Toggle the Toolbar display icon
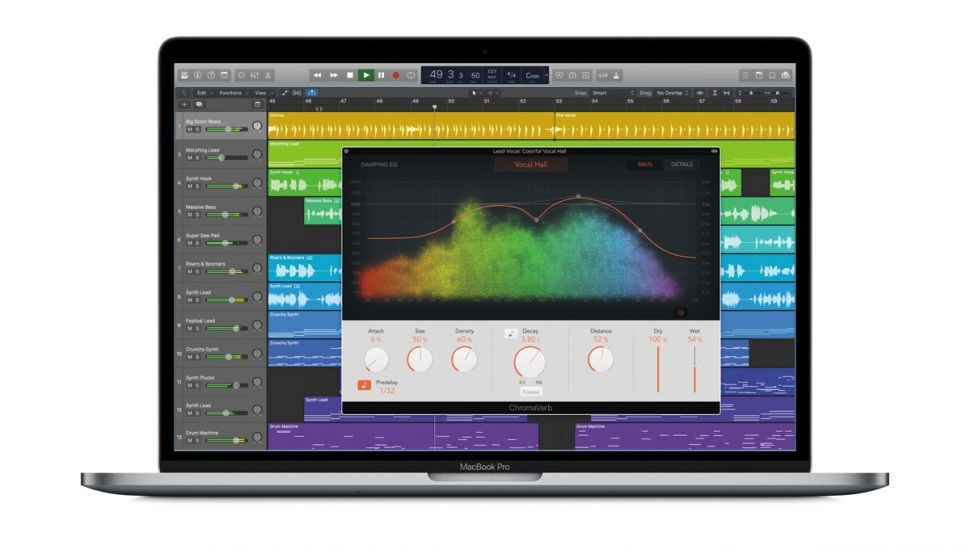 [x=224, y=75]
